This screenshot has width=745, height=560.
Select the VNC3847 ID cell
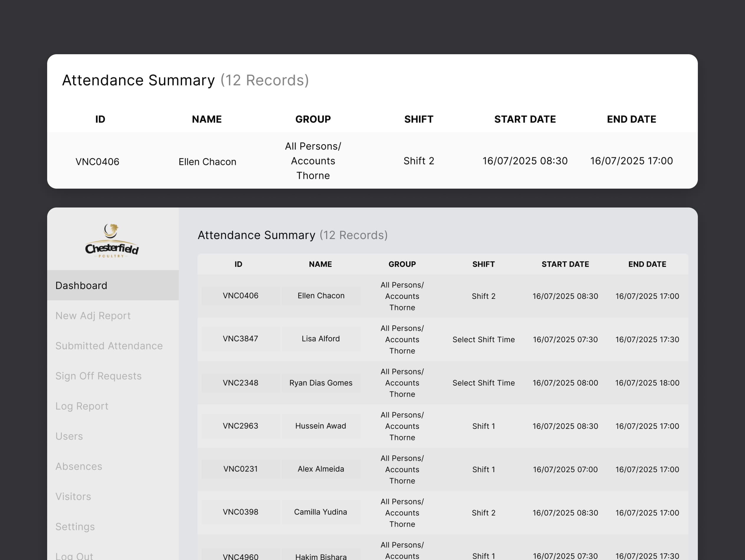click(x=240, y=339)
